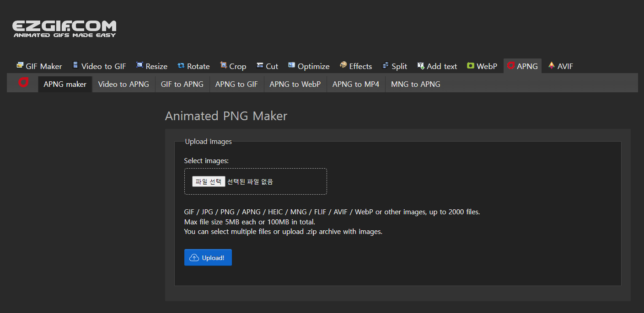Screen dimensions: 644x313
Task: Click the Optimize icon
Action: (292, 65)
